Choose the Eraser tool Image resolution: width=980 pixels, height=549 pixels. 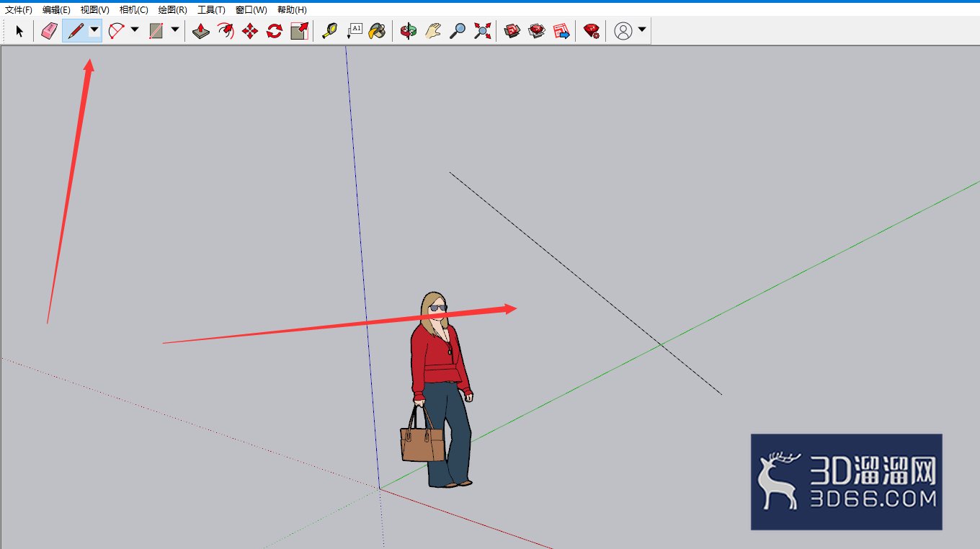click(x=49, y=31)
